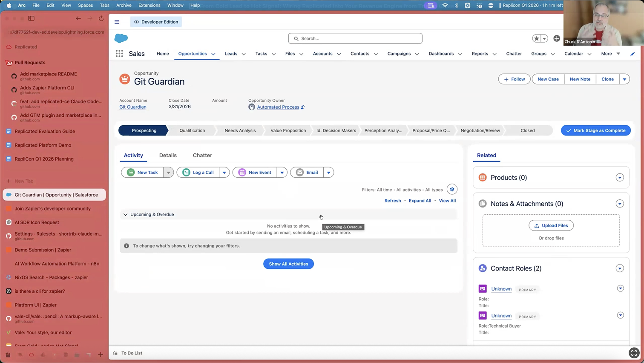This screenshot has height=363, width=644.
Task: Click the Upload Files button
Action: pos(551,225)
